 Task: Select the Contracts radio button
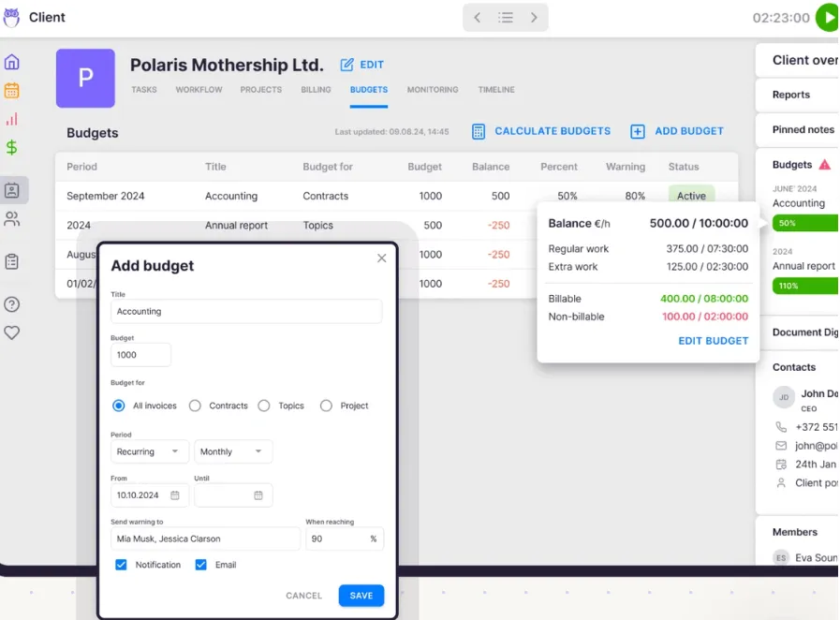pos(195,406)
